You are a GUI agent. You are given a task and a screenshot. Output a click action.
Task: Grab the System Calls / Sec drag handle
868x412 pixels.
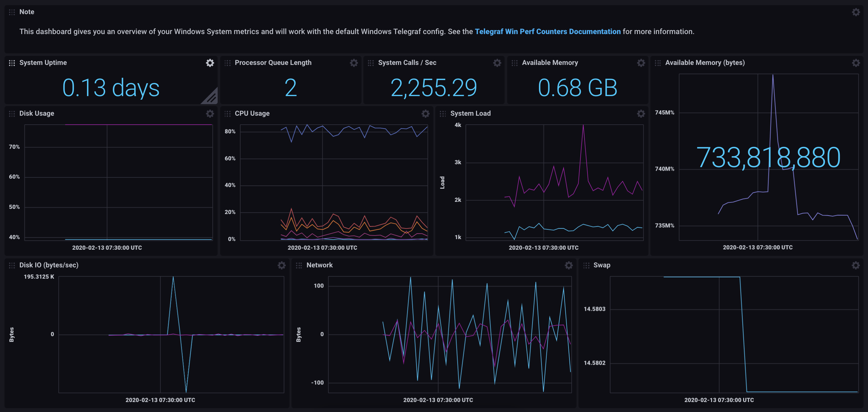(x=371, y=63)
